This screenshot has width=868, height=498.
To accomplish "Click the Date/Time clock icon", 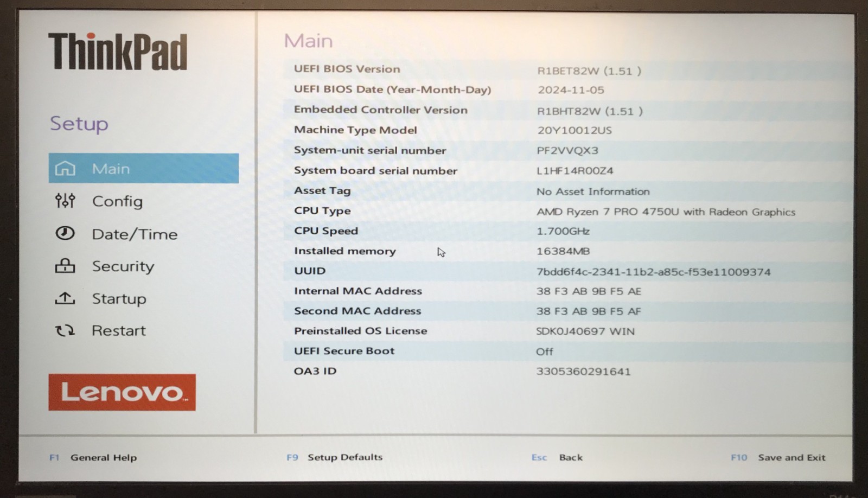I will pos(65,234).
